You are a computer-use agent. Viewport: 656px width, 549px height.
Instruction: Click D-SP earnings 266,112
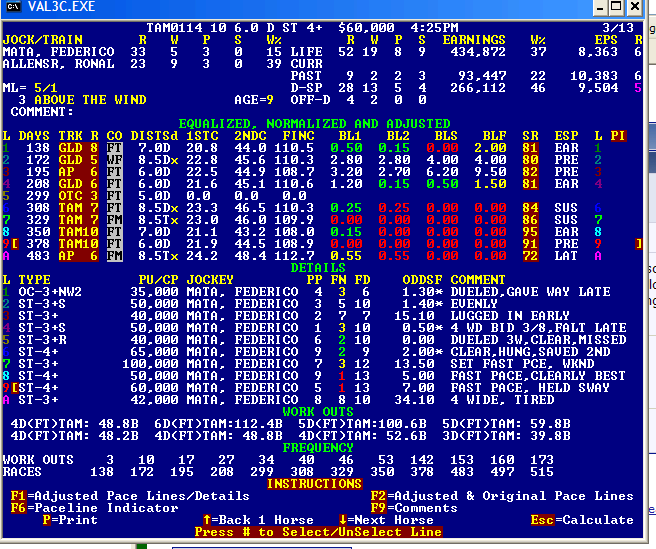click(x=478, y=88)
